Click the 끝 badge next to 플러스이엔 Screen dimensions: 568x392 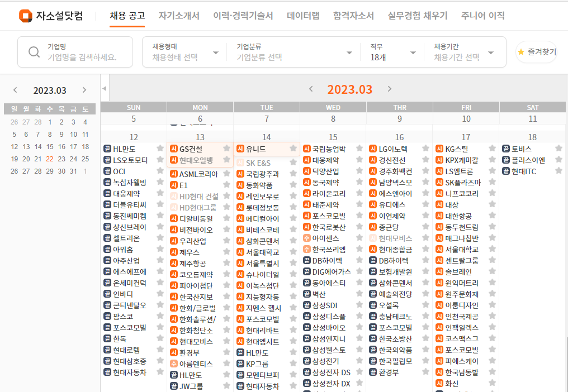click(x=506, y=160)
